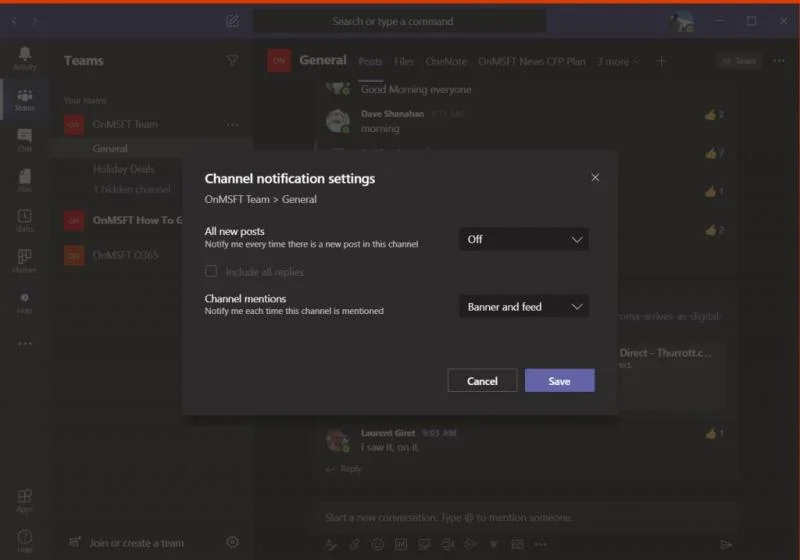
Task: Start Meet now with the video icon
Action: [447, 545]
